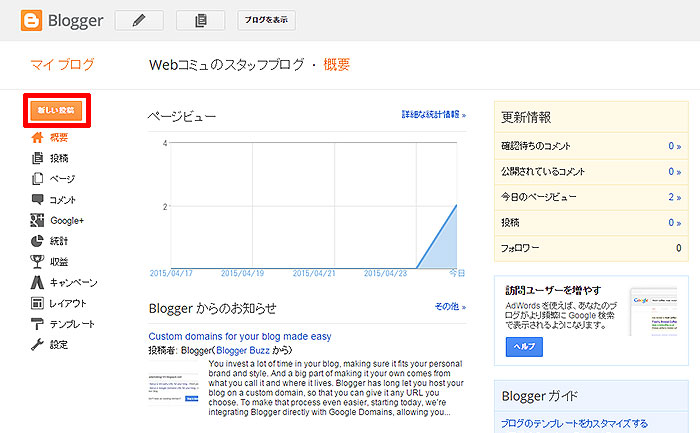Open 投稿 count link in 更新情報
This screenshot has width=700, height=433.
[674, 222]
